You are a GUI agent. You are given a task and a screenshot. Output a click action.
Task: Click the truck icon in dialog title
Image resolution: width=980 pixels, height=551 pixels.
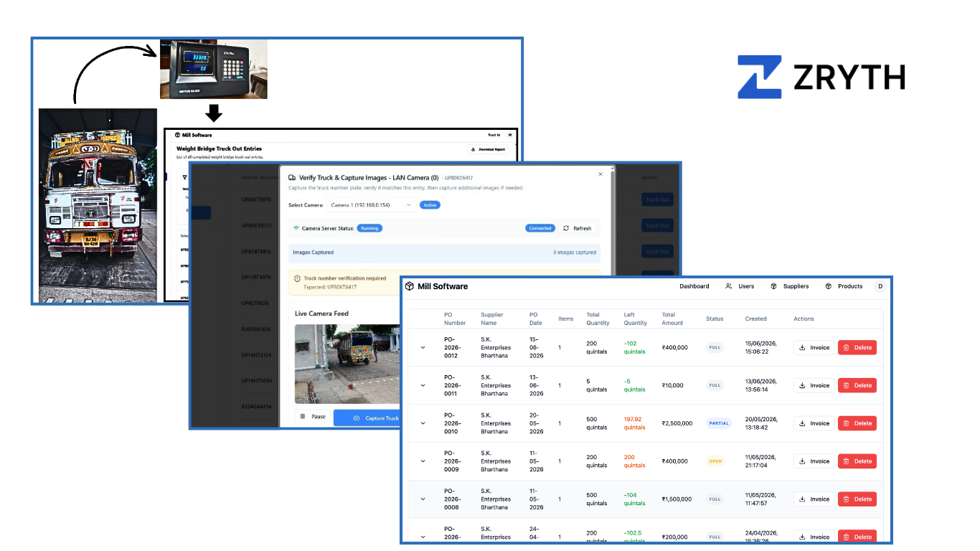pos(292,177)
